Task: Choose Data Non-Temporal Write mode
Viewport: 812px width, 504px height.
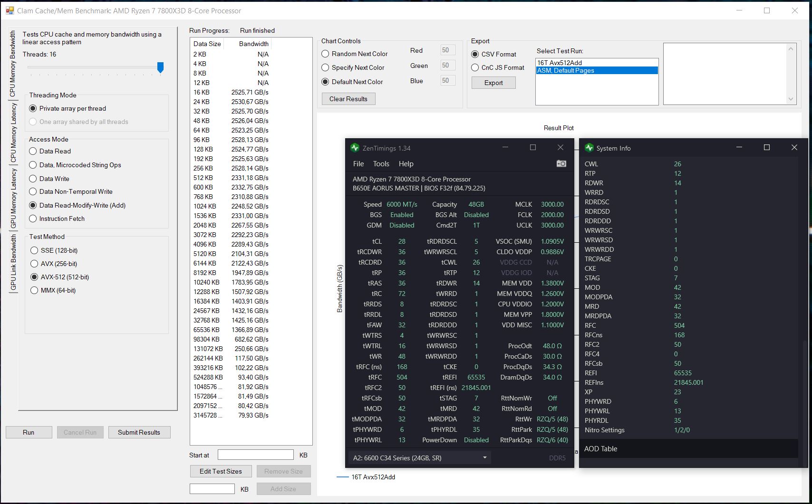Action: [71, 191]
